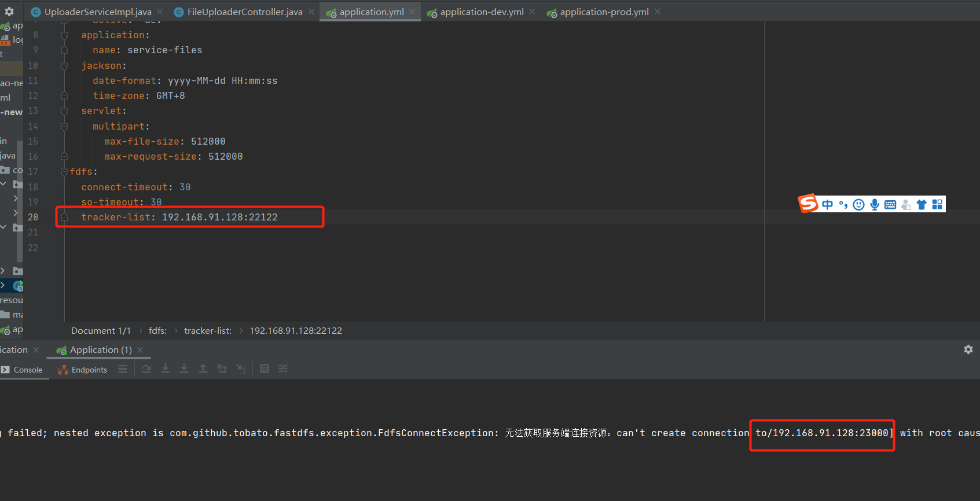Switch to FileUploaderController.java tab
The height and width of the screenshot is (501, 980).
click(245, 12)
